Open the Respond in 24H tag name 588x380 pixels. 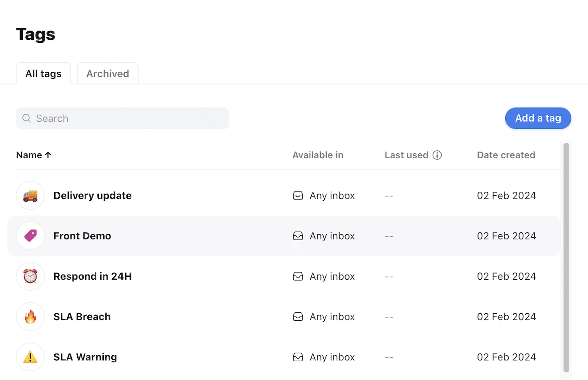point(92,276)
